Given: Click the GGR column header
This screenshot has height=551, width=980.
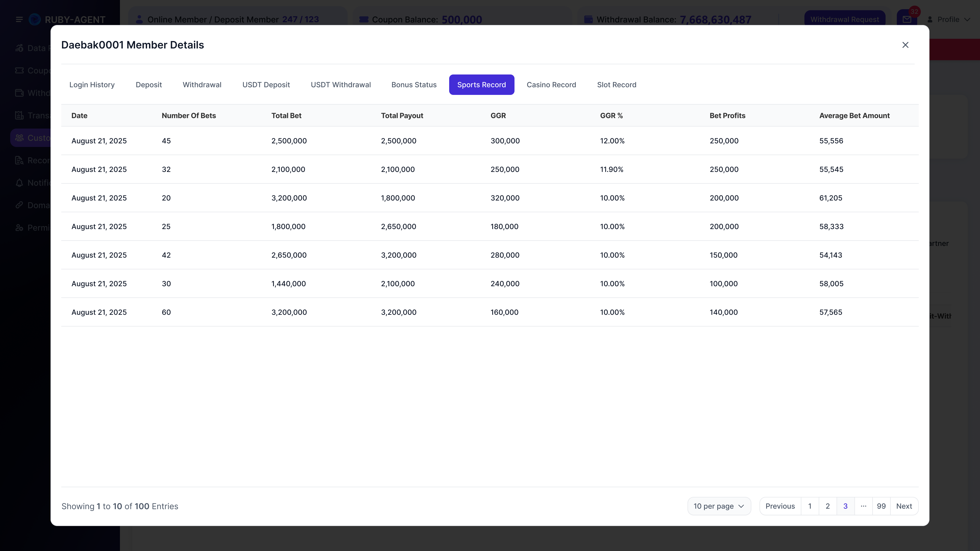Looking at the screenshot, I should (498, 116).
